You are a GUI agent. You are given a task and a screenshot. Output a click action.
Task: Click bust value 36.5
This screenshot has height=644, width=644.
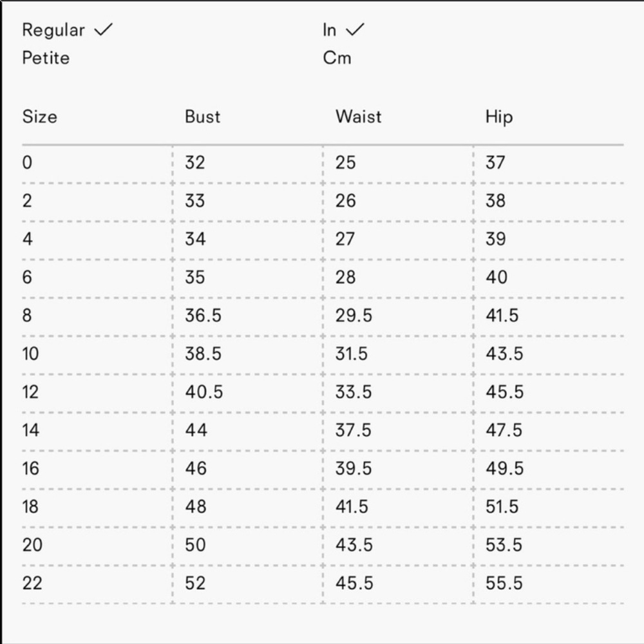203,316
